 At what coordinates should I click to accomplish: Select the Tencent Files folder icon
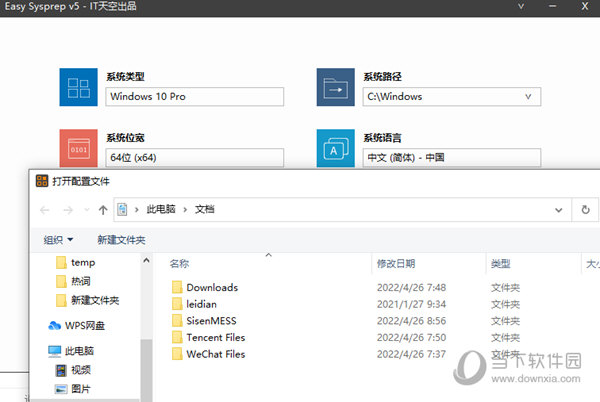[177, 337]
